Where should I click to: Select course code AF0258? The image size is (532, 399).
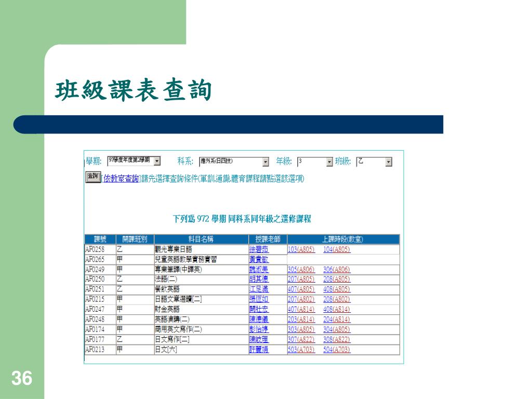[x=95, y=249]
